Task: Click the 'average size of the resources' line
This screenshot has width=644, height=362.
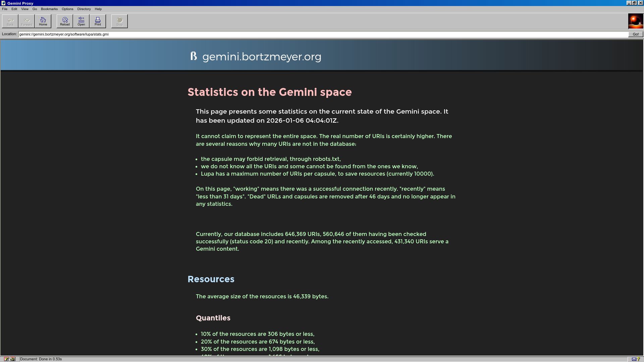Action: (x=262, y=297)
